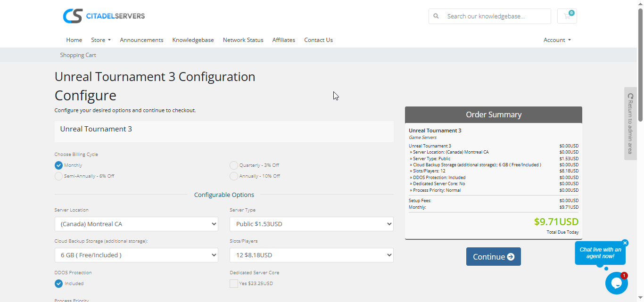644x302 pixels.
Task: Close the chat live popup
Action: pos(625,243)
